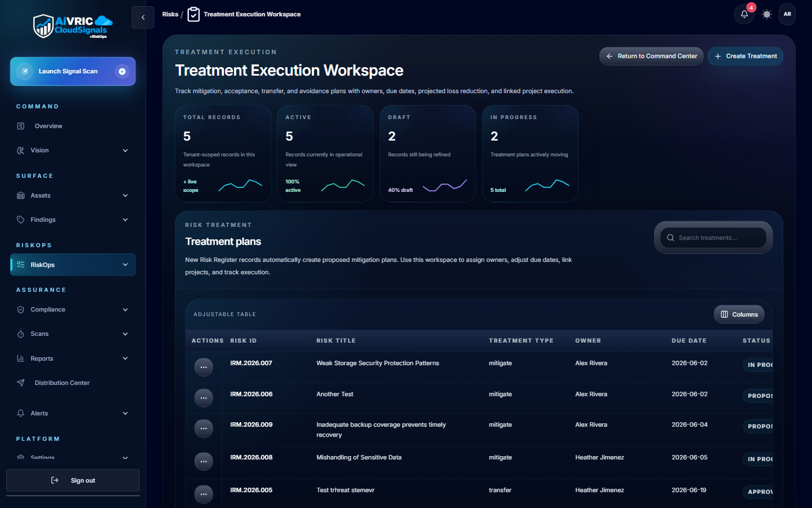Collapse the sidebar with the back chevron
The width and height of the screenshot is (812, 508).
tap(143, 17)
